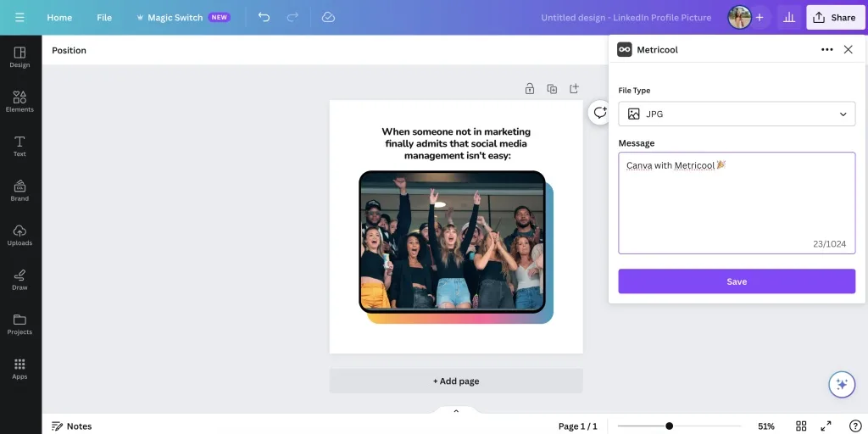Expand the File Type JPG dropdown
Image resolution: width=868 pixels, height=434 pixels.
(x=737, y=114)
